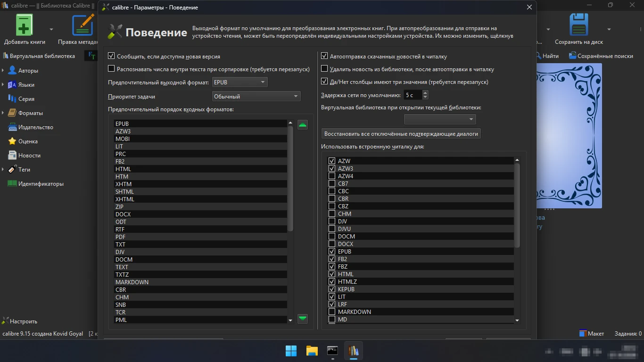Enable 'Удалить новость из библиотеки' option
The image size is (644, 362).
(324, 69)
